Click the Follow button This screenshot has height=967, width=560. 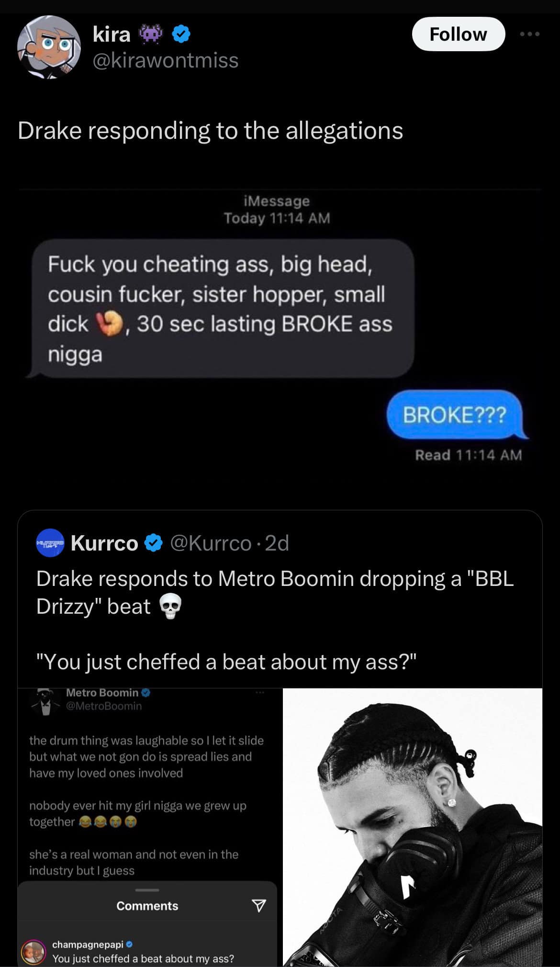[458, 34]
